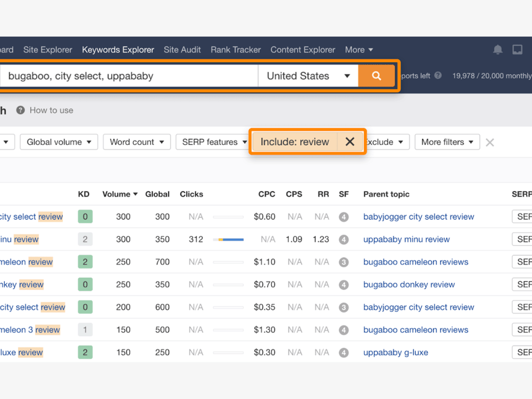The image size is (532, 399).
Task: Click SF badge in bugaboo donkey review row
Action: point(343,285)
